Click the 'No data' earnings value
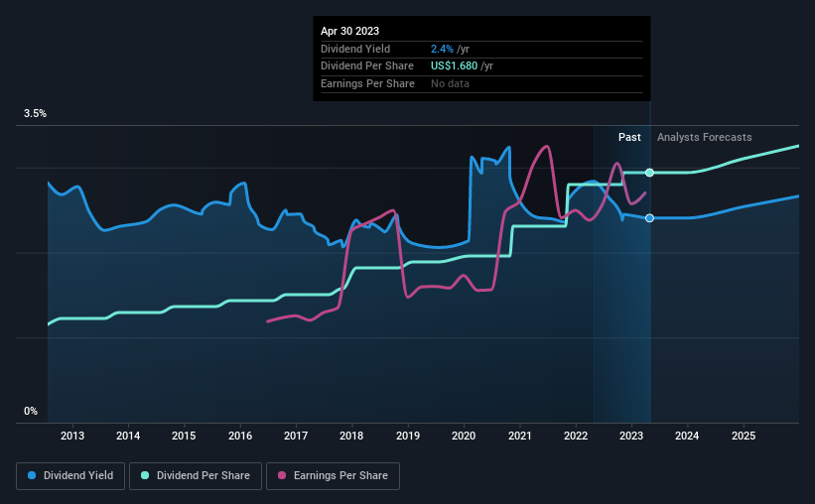Image resolution: width=815 pixels, height=504 pixels. [450, 83]
